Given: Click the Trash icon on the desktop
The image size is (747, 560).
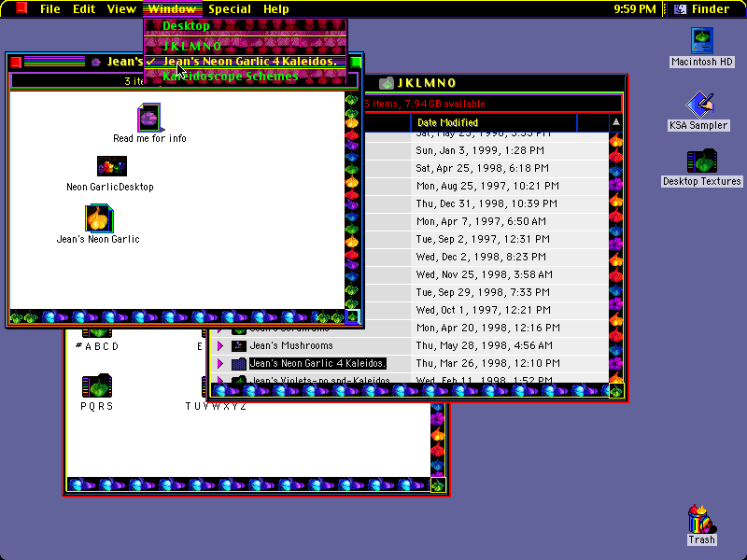Looking at the screenshot, I should 702,519.
